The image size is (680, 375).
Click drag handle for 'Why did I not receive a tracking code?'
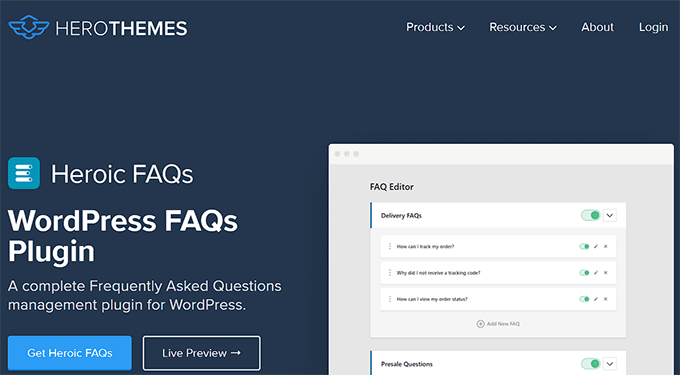coord(389,273)
